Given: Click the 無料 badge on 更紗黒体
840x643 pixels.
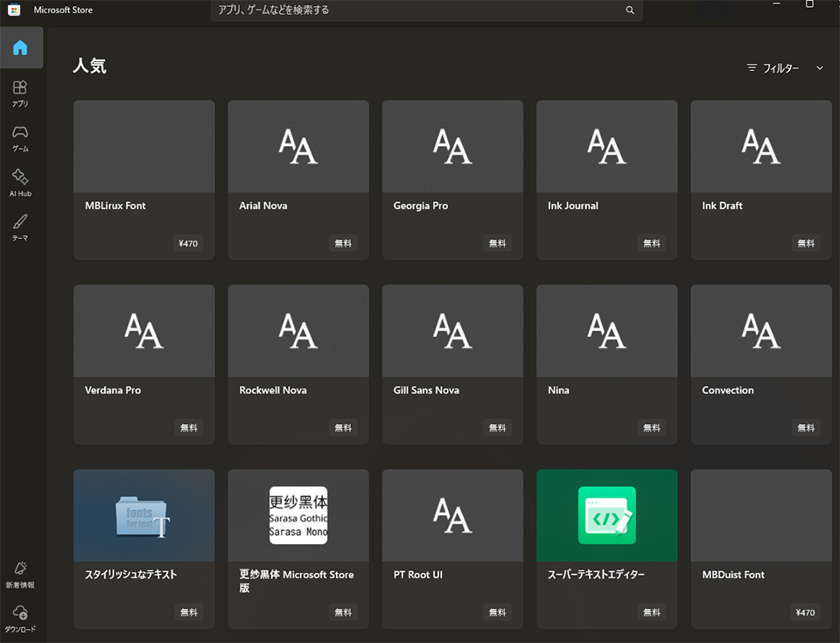Looking at the screenshot, I should coord(343,612).
